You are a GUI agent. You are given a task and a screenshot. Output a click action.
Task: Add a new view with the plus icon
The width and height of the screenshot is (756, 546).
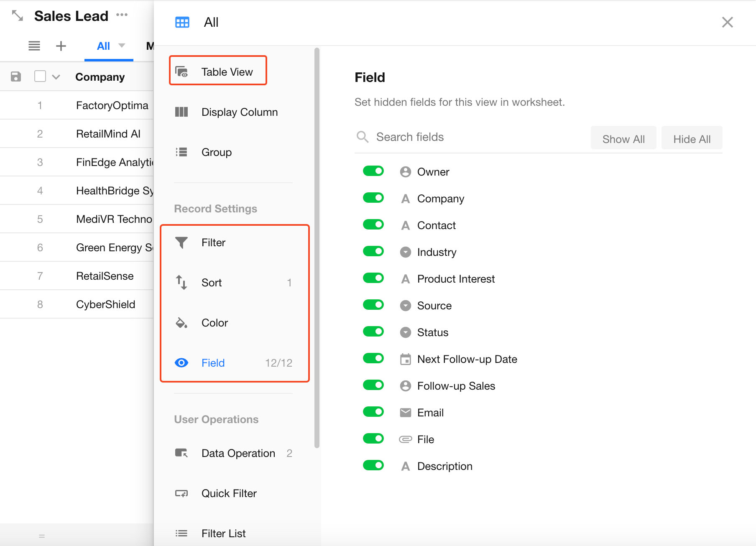(61, 46)
